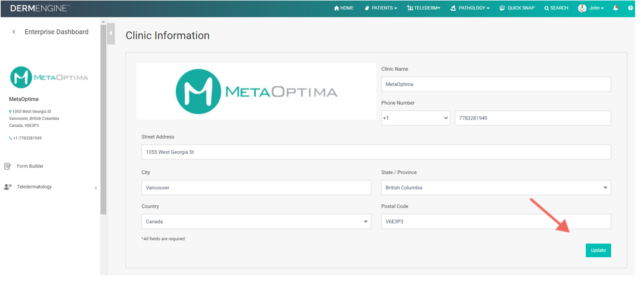Open the Telederm menu
This screenshot has height=301, width=644.
(423, 8)
